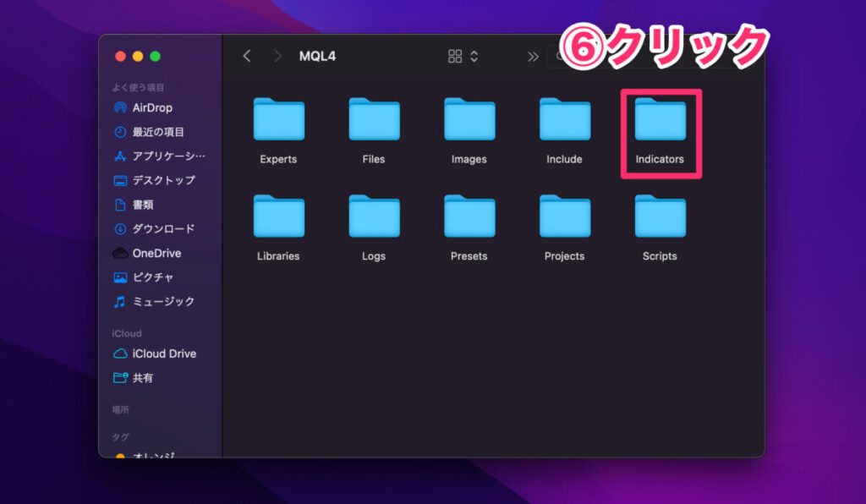
Task: Click the green zoom button
Action: [156, 57]
